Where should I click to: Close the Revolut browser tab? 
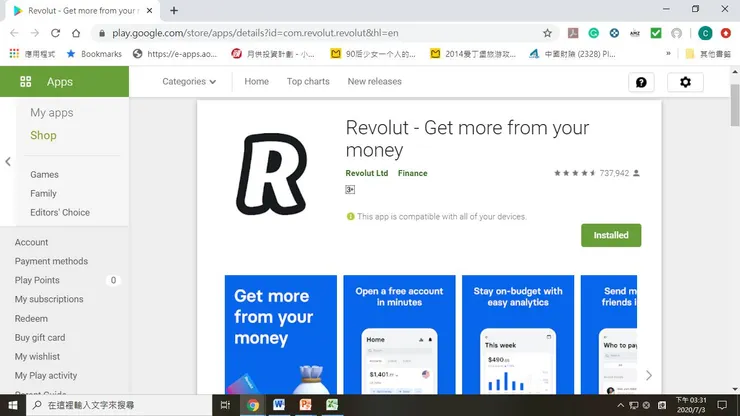[150, 10]
